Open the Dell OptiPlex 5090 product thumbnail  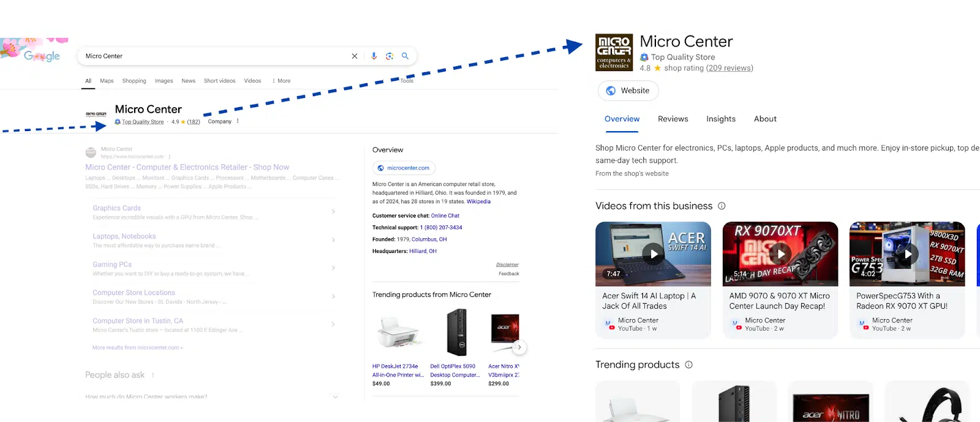pos(456,333)
